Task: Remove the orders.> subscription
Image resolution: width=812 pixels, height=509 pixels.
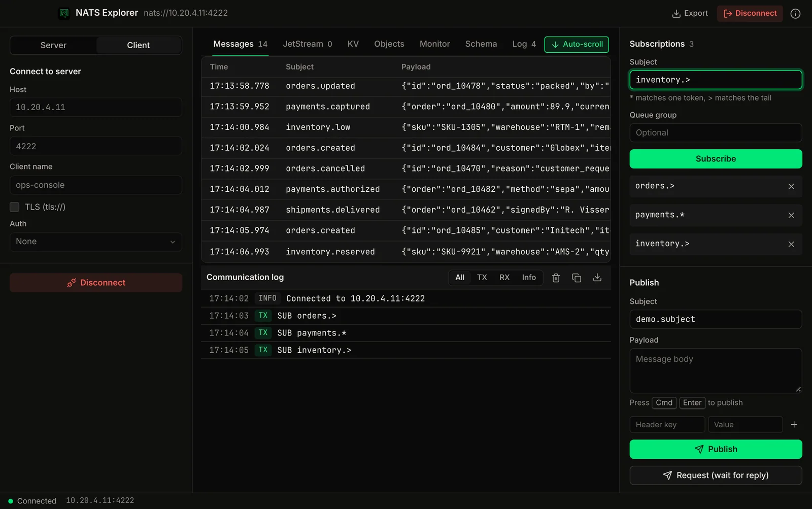Action: (x=791, y=186)
